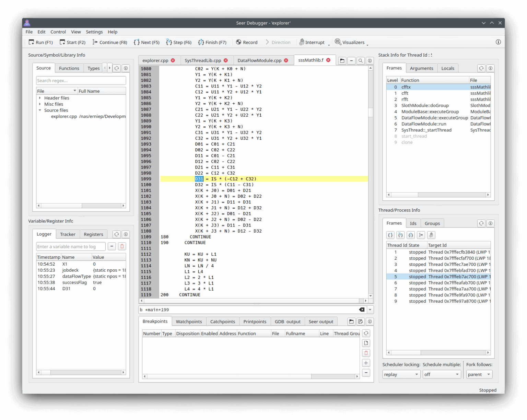Switch to the Watchpoints tab
The height and width of the screenshot is (420, 527).
[x=189, y=322]
